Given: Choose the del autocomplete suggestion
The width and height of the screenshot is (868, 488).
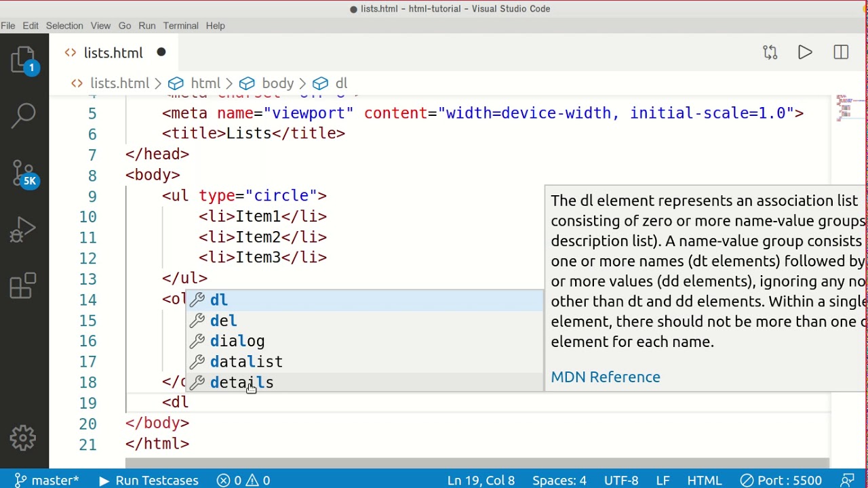Looking at the screenshot, I should (365, 321).
